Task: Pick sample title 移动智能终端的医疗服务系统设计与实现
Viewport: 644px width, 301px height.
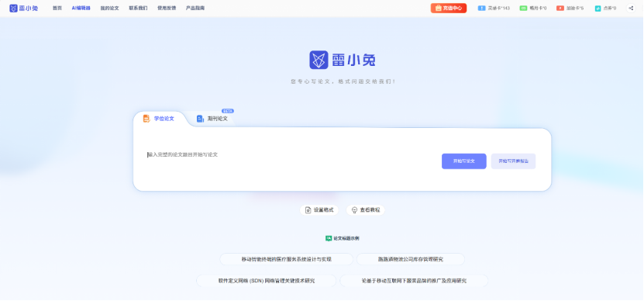Action: [x=286, y=259]
